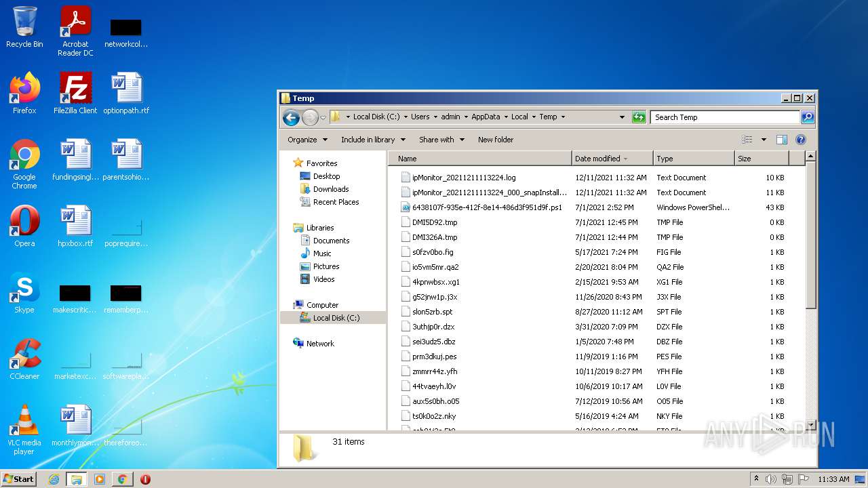Open VLC media player shortcut

(24, 430)
